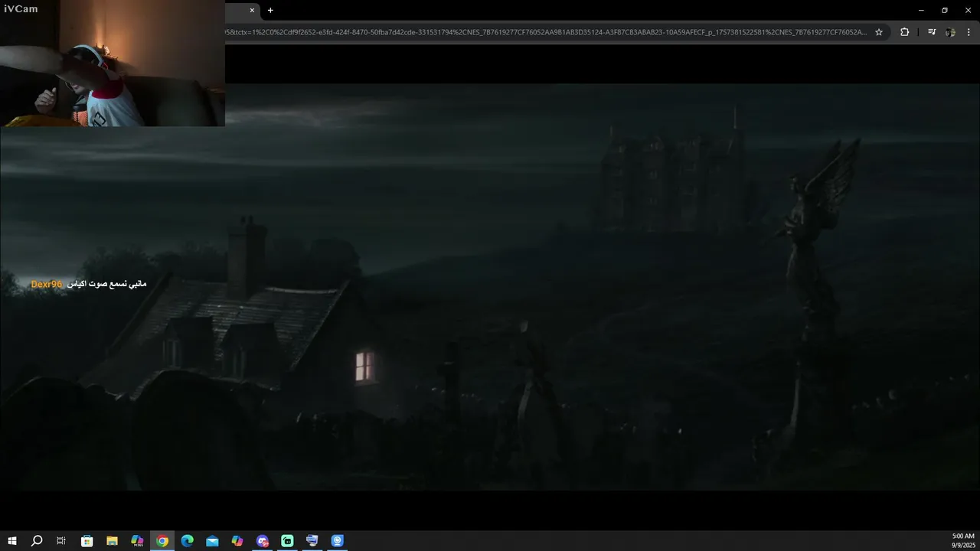Close the current Chrome tab
The width and height of the screenshot is (980, 551).
click(x=252, y=10)
